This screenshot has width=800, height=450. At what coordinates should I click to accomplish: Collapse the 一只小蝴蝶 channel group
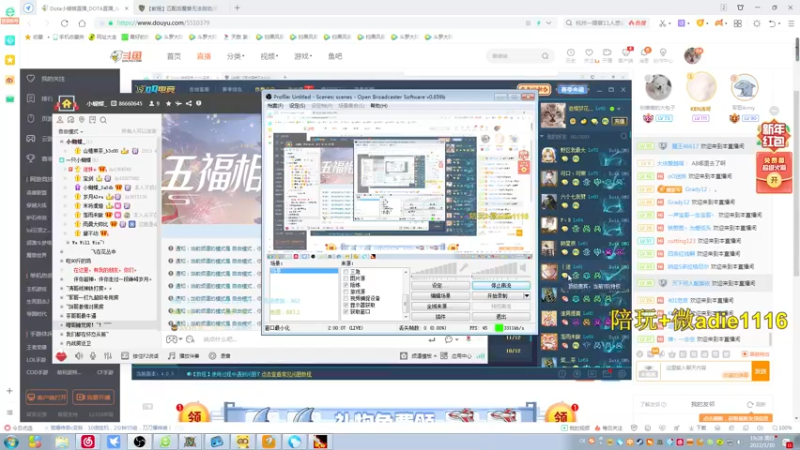point(62,160)
